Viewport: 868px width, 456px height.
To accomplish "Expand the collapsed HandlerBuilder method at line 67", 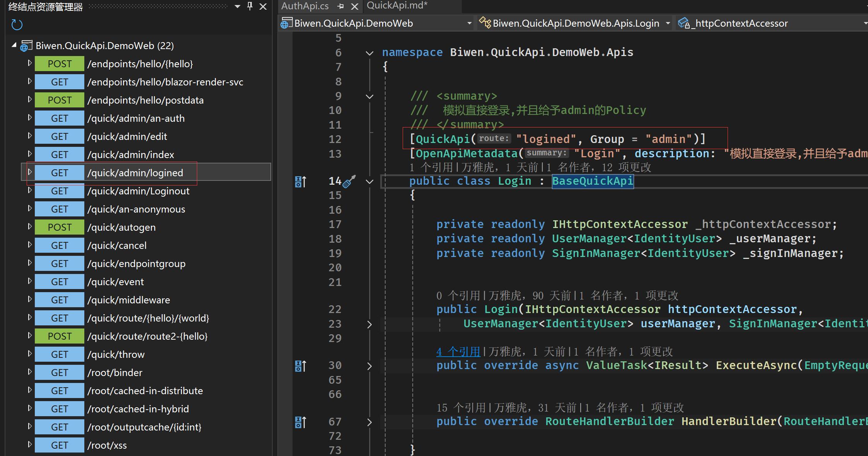I will pyautogui.click(x=369, y=422).
